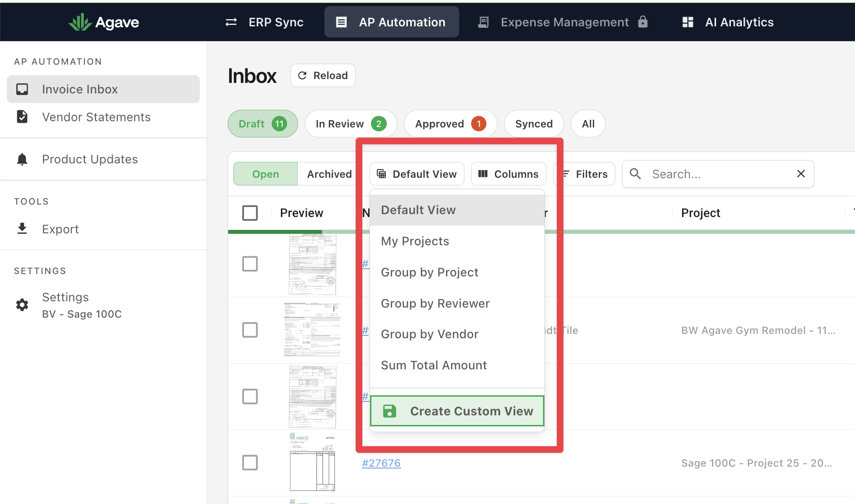Viewport: 855px width, 504px height.
Task: Open the first invoice preview thumbnail
Action: click(312, 264)
